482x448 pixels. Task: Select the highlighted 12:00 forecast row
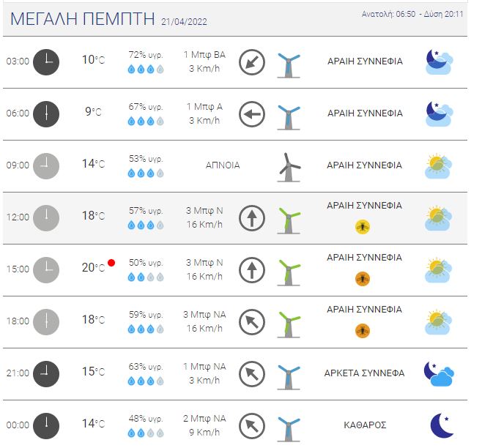(x=235, y=218)
